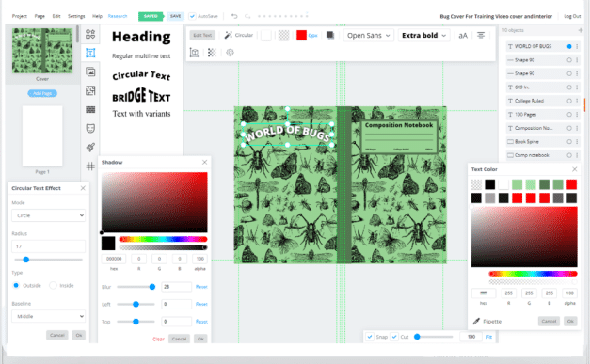Open the text shadow icon
Screen dimensions: 590x364
click(x=330, y=35)
